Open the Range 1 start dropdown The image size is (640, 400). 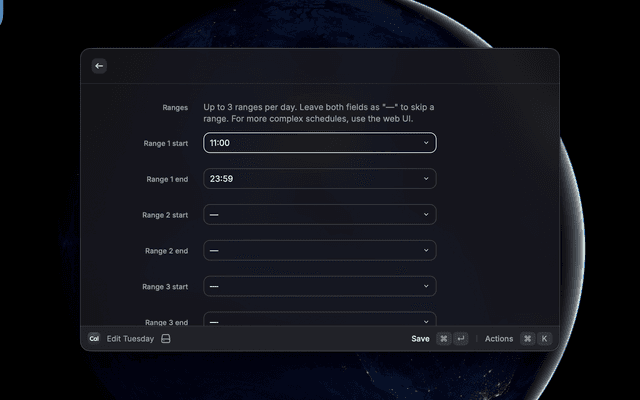(x=319, y=143)
